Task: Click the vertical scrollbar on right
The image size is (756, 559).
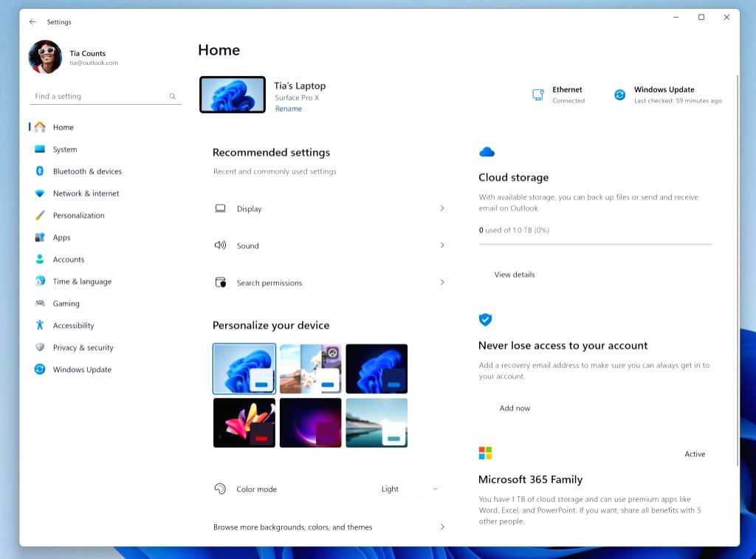Action: (738, 270)
